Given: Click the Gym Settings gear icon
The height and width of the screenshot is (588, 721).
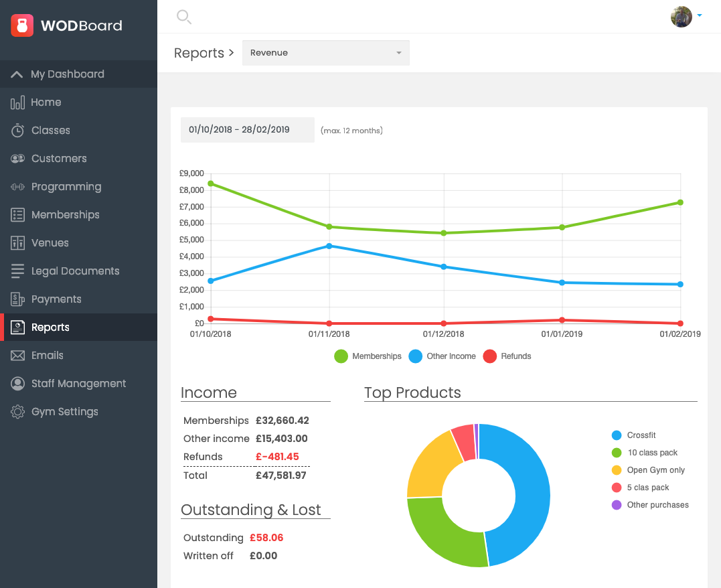Looking at the screenshot, I should point(17,411).
